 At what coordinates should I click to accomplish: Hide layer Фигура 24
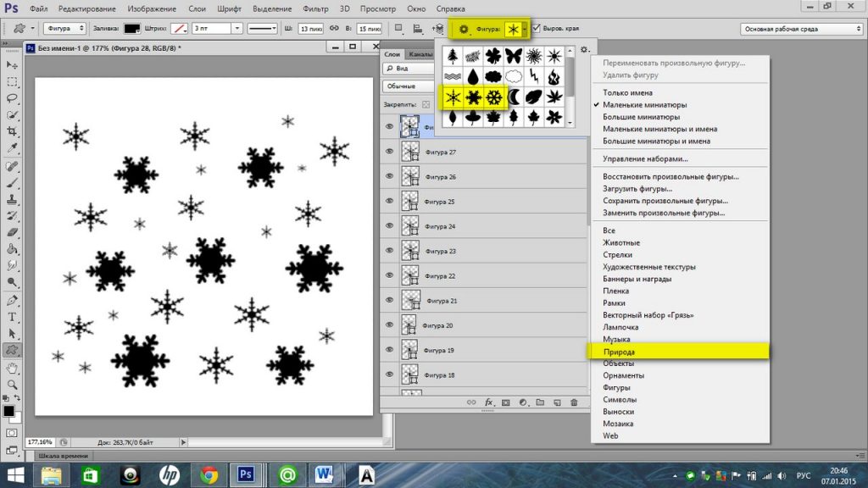389,225
